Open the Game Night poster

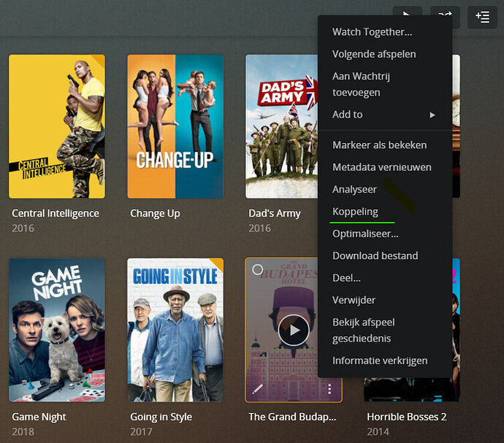tap(57, 330)
